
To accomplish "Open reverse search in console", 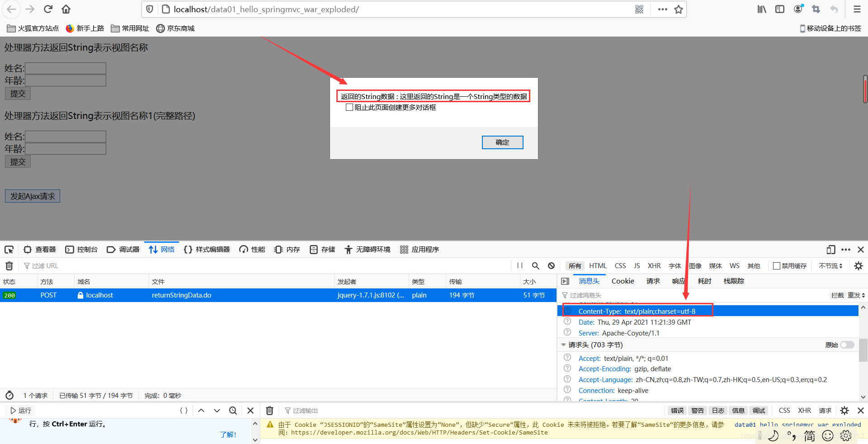I will coord(233,411).
